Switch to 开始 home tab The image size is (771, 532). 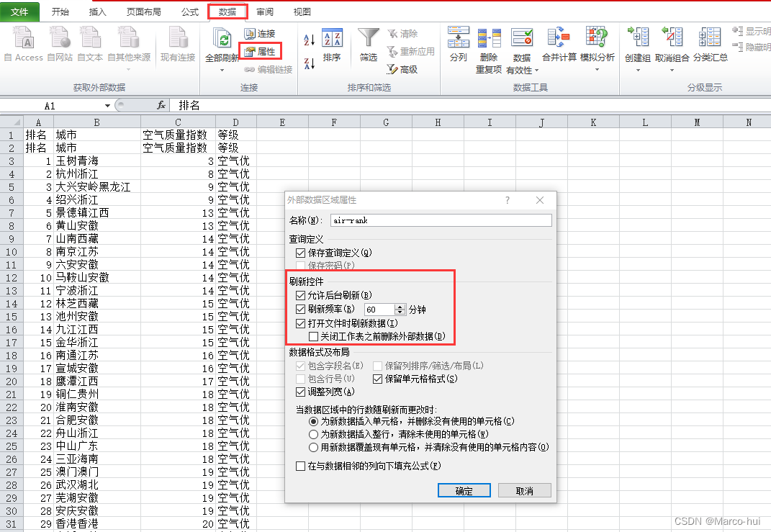point(60,12)
